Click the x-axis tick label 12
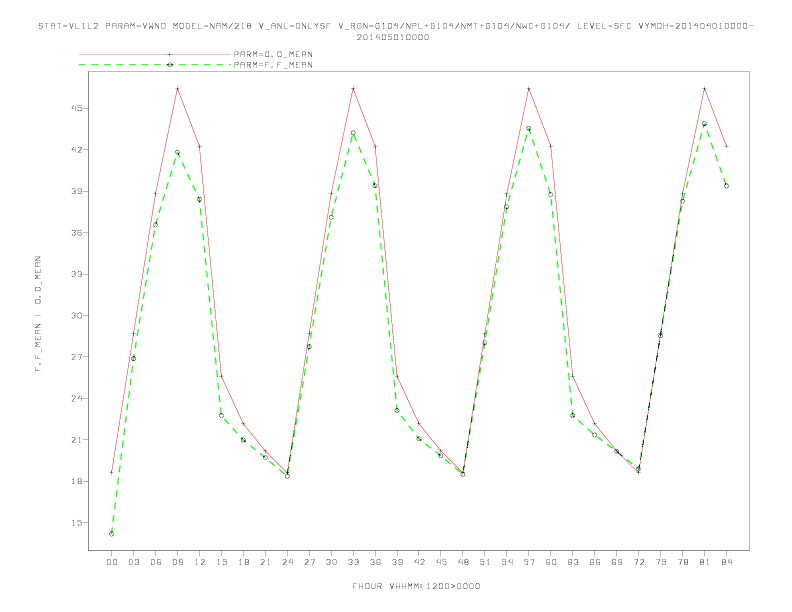 click(x=200, y=562)
